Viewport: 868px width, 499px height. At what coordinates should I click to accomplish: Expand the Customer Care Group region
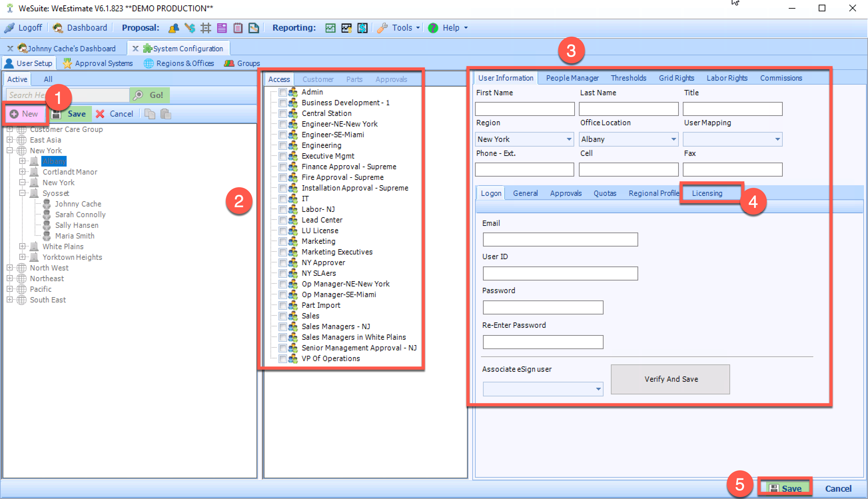coord(10,129)
